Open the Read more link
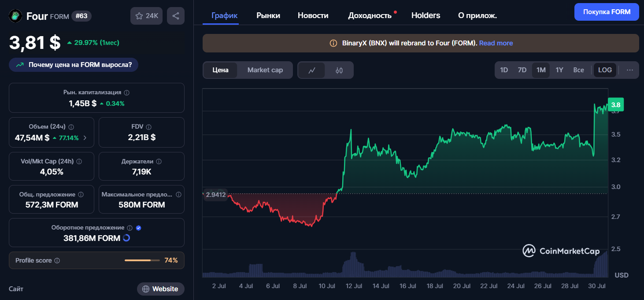This screenshot has height=300, width=644. click(x=496, y=43)
